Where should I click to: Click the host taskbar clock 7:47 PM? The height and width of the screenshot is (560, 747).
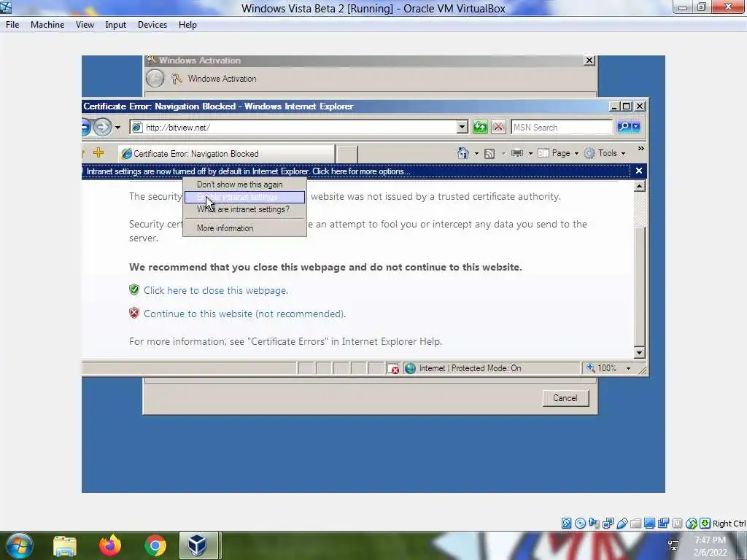pyautogui.click(x=710, y=540)
